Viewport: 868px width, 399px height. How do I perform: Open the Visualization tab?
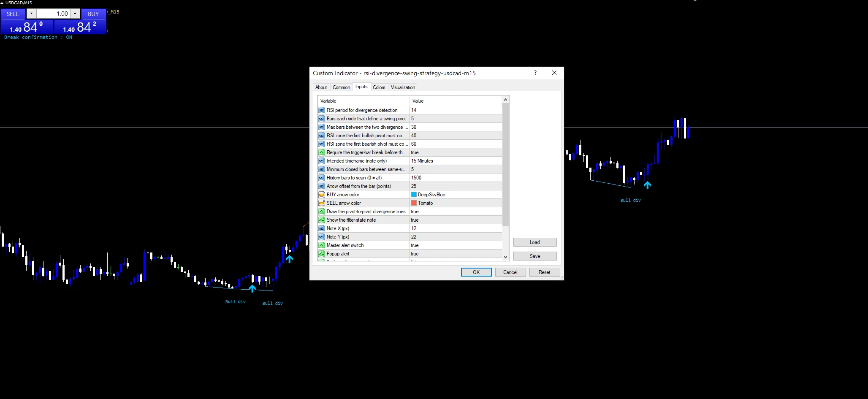point(403,87)
